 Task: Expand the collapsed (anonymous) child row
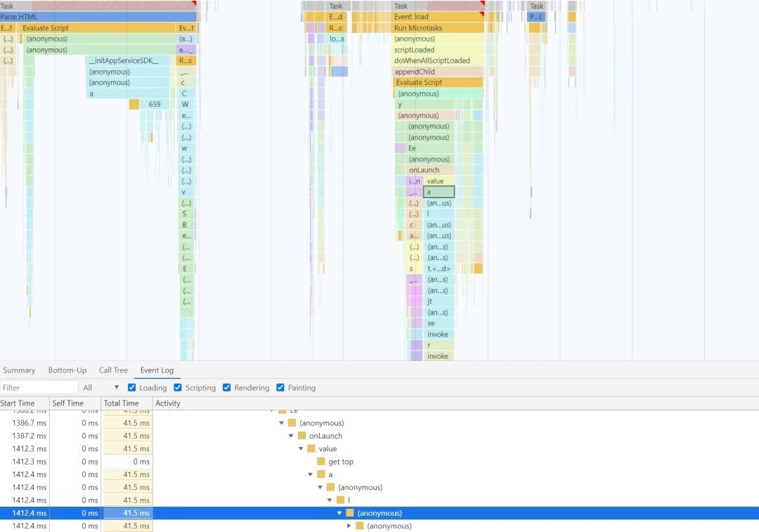(x=349, y=526)
